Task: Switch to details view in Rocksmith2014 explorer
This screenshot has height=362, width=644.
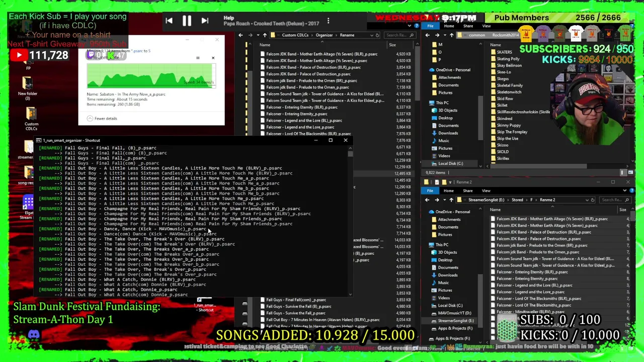Action: tap(623, 172)
